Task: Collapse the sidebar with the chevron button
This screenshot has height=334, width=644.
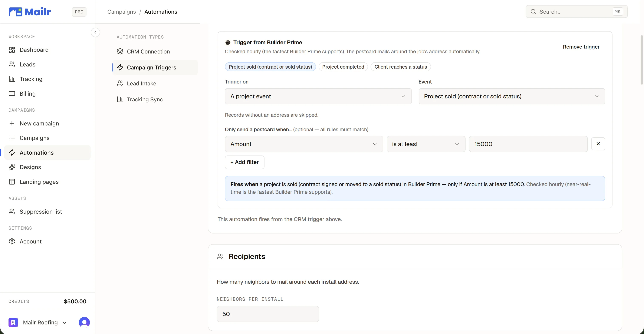Action: (x=95, y=33)
